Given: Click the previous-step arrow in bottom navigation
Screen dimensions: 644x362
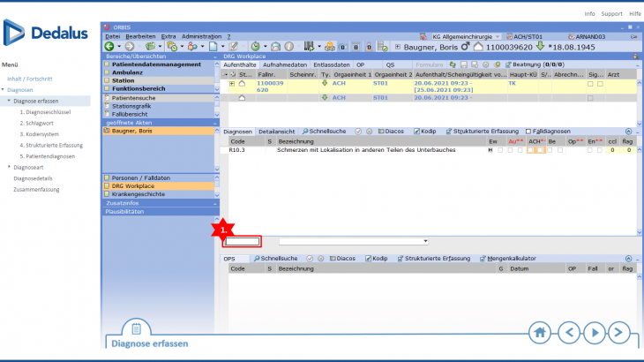Looking at the screenshot, I should coord(569,332).
